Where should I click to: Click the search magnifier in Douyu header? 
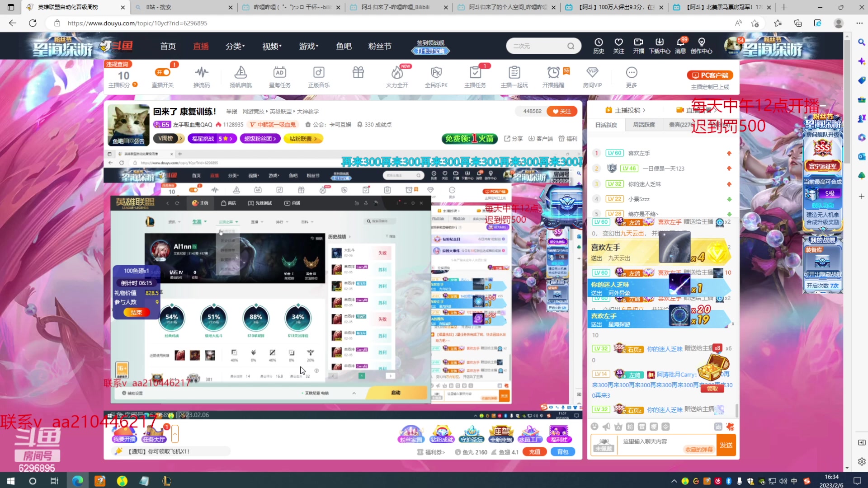[x=571, y=46]
